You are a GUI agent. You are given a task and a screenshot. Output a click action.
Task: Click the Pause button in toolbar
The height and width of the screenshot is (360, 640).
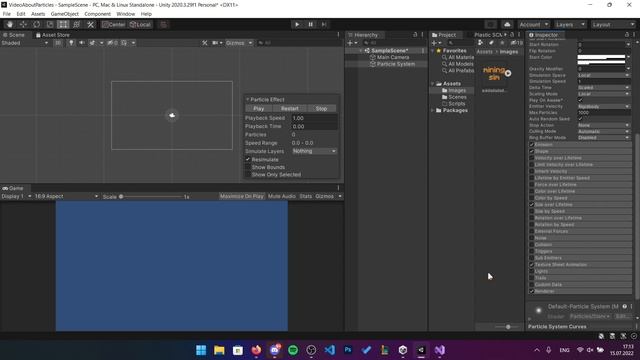click(310, 24)
